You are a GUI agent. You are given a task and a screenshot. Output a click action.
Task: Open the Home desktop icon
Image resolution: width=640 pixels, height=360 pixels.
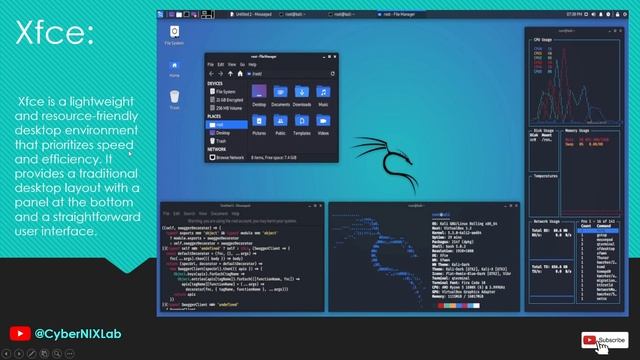tap(174, 69)
